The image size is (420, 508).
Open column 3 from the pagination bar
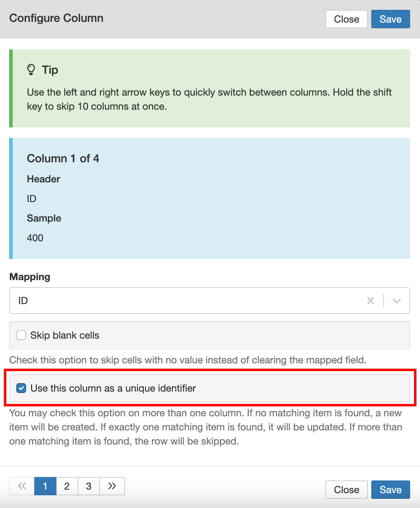tap(89, 486)
